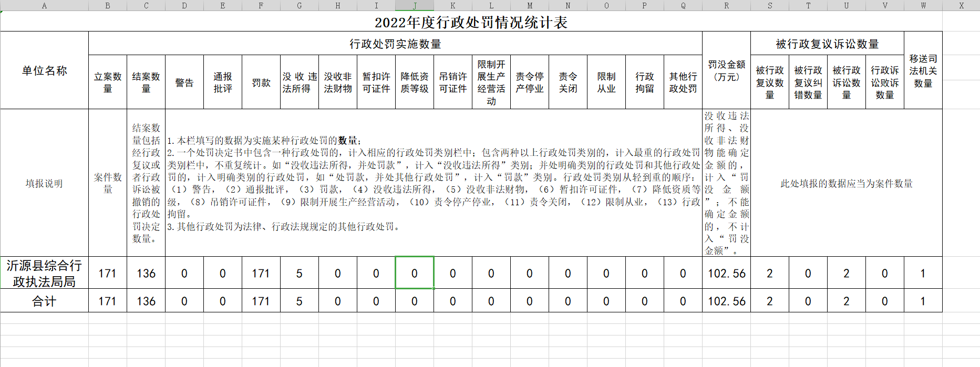Select column J header

[x=415, y=6]
